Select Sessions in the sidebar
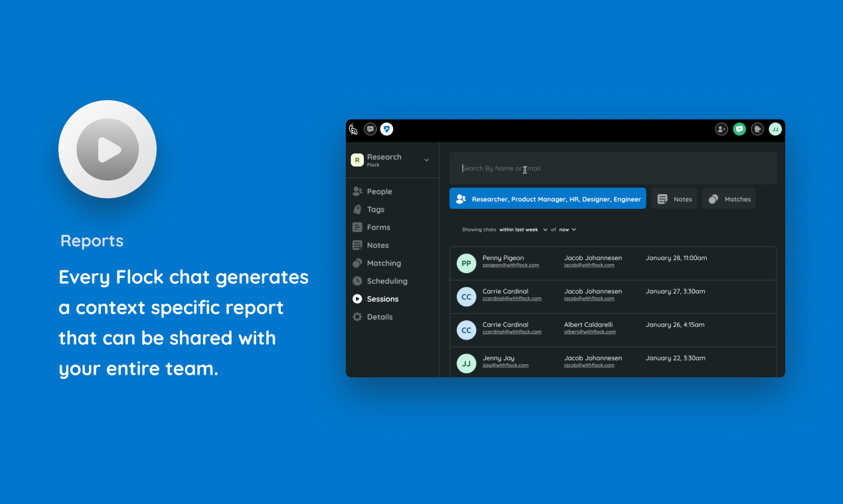This screenshot has height=504, width=843. point(375,299)
